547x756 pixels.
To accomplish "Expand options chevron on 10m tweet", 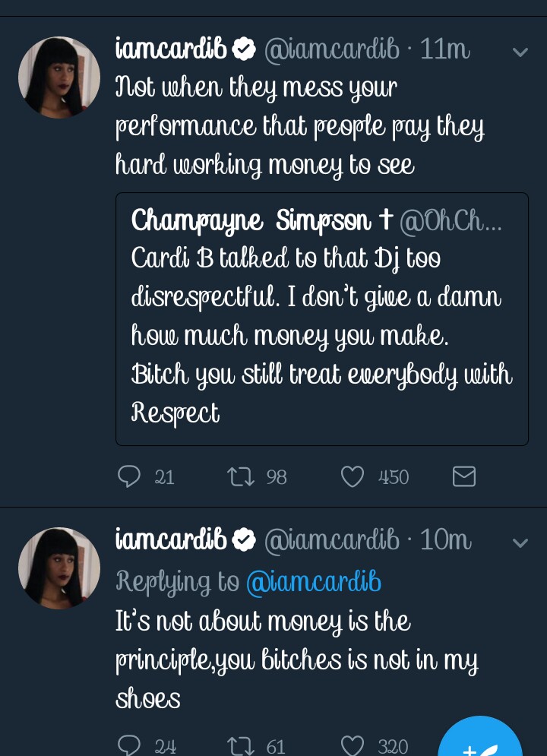I will pos(520,542).
